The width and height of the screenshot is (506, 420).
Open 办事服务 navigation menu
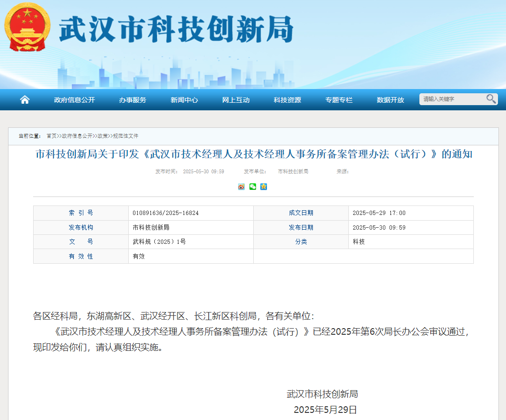(133, 100)
